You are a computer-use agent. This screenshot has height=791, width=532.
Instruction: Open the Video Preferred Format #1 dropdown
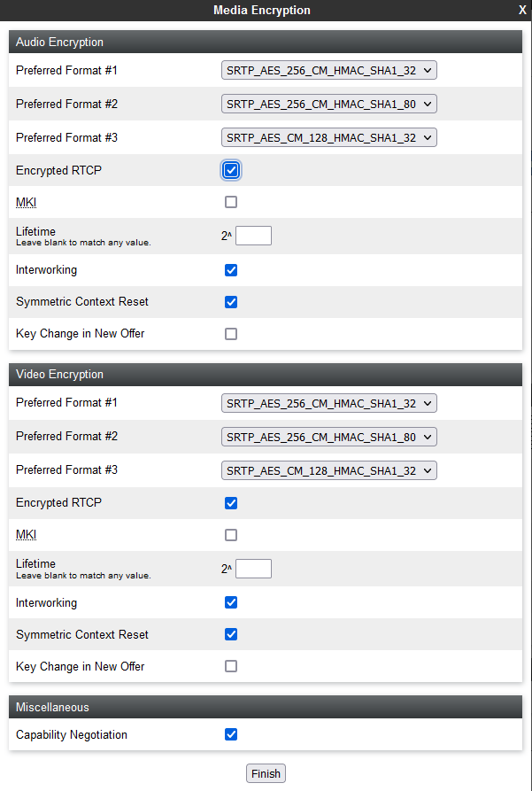coord(328,403)
